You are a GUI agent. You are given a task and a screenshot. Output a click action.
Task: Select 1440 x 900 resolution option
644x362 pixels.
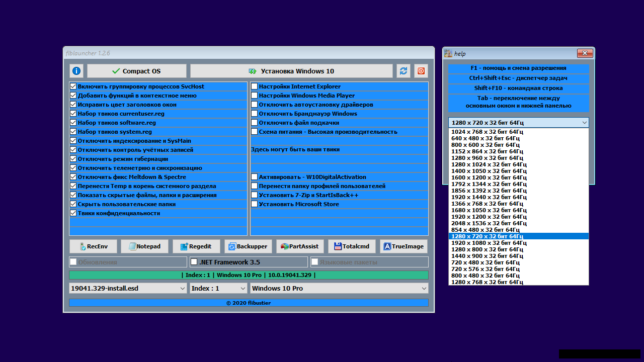pos(518,256)
